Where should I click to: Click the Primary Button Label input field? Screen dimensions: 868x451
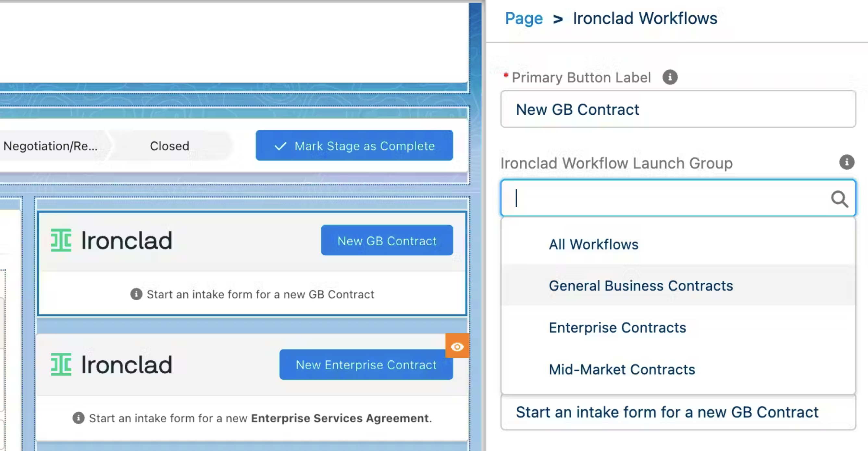(x=678, y=109)
